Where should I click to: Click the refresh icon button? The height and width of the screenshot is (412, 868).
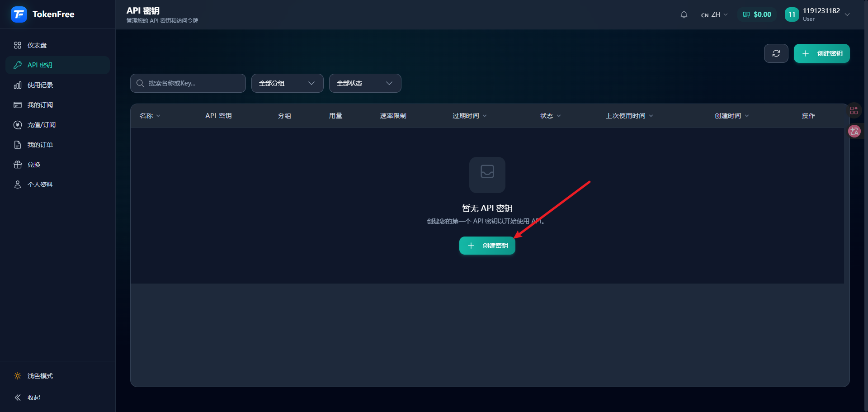point(776,53)
